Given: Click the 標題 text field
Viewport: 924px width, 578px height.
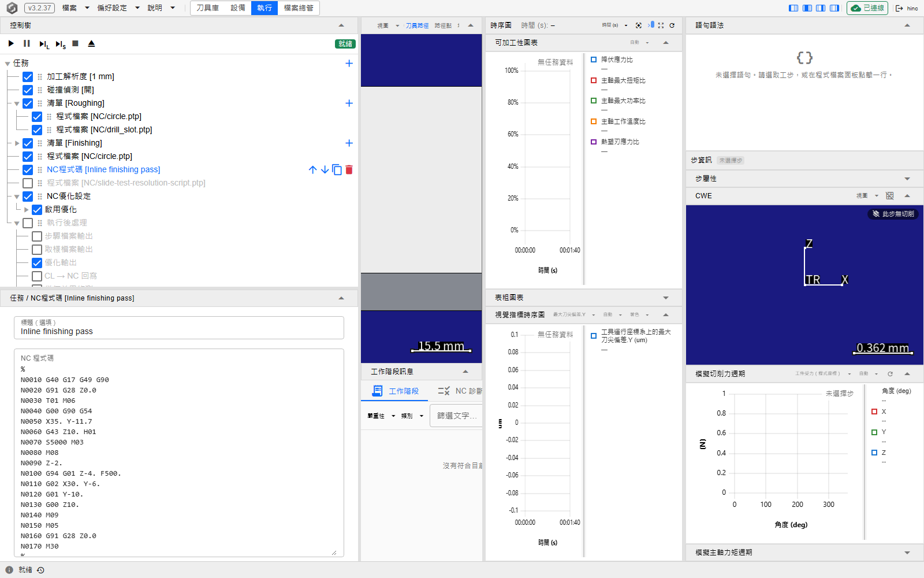Looking at the screenshot, I should tap(179, 328).
